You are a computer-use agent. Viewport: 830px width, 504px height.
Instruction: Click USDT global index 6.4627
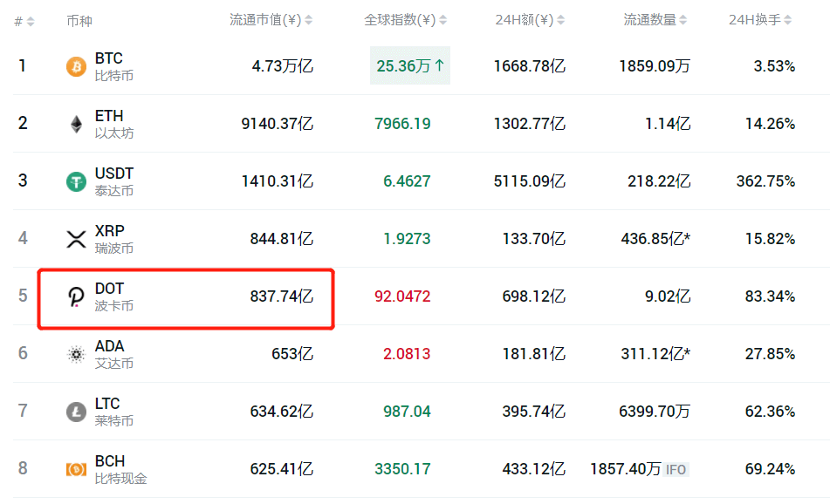[x=407, y=181]
